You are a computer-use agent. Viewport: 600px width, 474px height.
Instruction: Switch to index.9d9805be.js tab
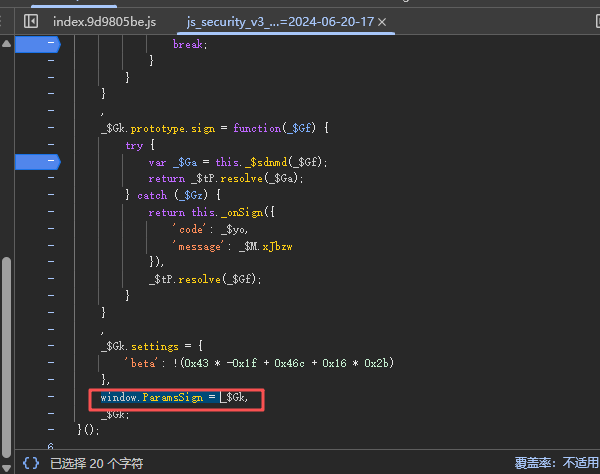(x=104, y=22)
